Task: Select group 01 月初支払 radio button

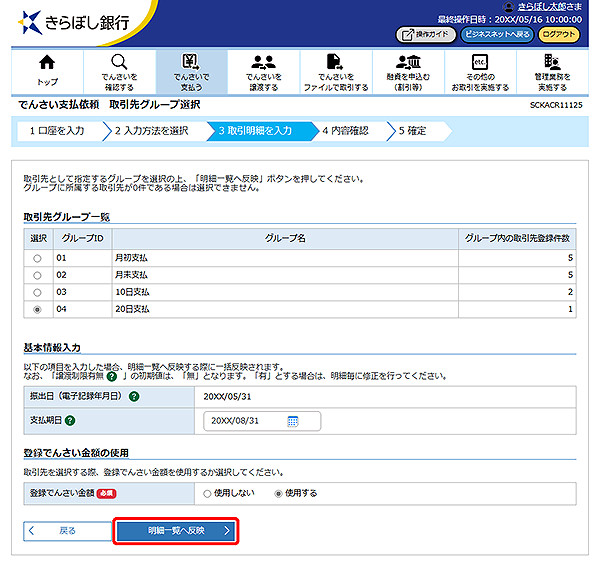Action: (38, 257)
